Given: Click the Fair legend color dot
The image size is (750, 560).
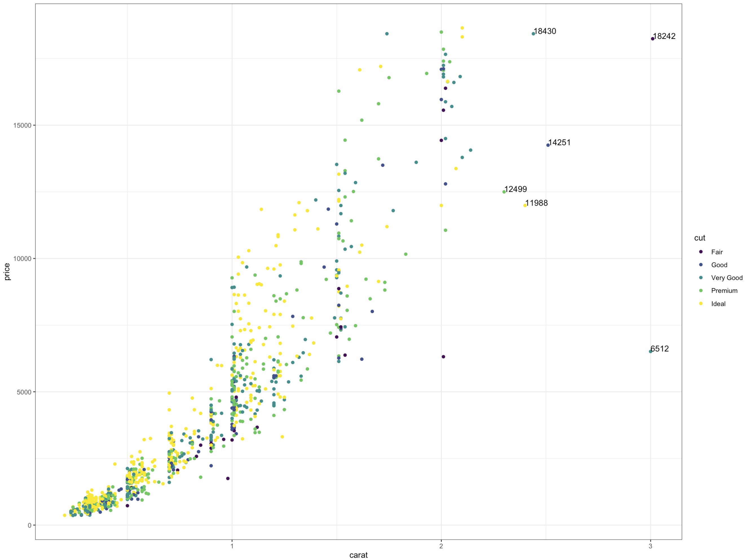Looking at the screenshot, I should tap(701, 252).
